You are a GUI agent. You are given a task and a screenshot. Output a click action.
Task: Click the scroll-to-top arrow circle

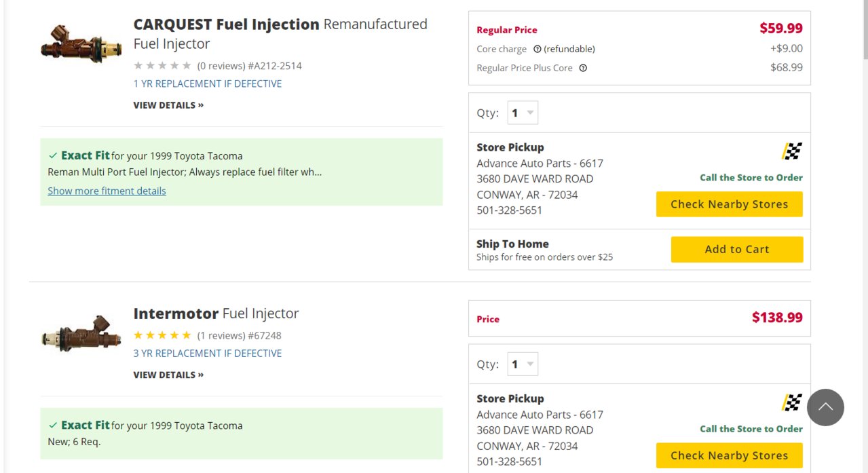[825, 407]
